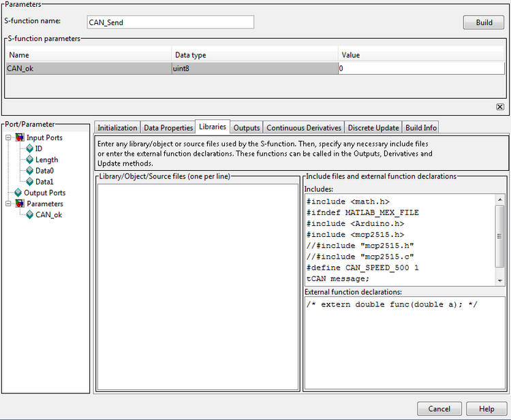Open the Data Properties tab
The height and width of the screenshot is (420, 511).
pos(168,128)
